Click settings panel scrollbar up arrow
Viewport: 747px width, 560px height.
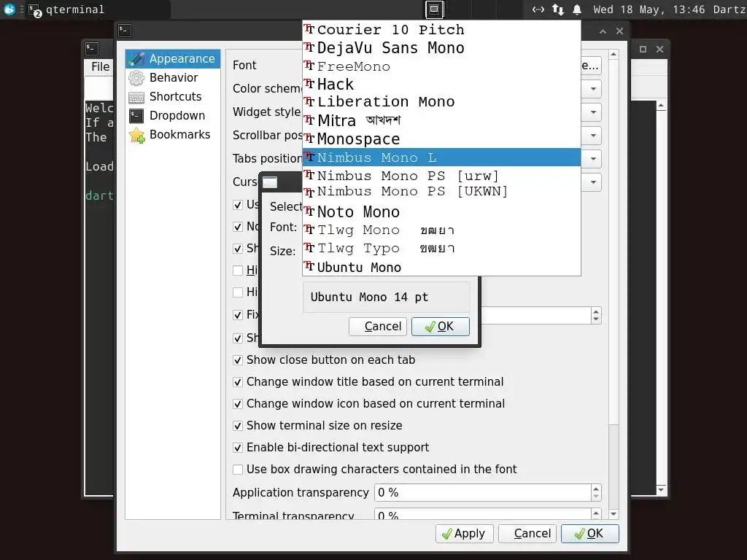pos(614,54)
